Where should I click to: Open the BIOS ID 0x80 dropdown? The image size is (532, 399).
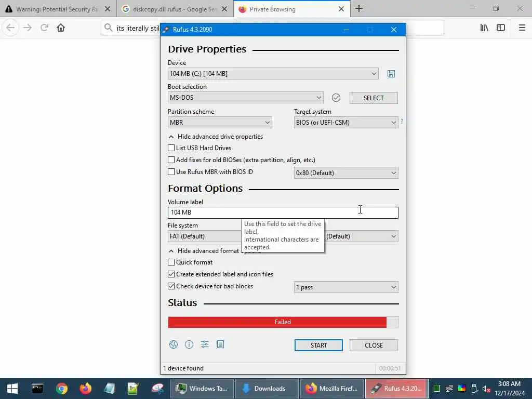(x=345, y=173)
